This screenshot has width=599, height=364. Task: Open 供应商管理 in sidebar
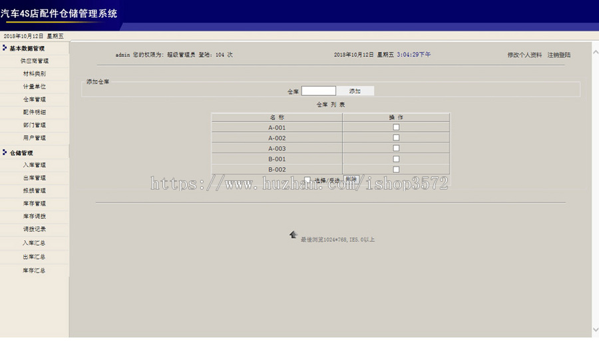35,61
